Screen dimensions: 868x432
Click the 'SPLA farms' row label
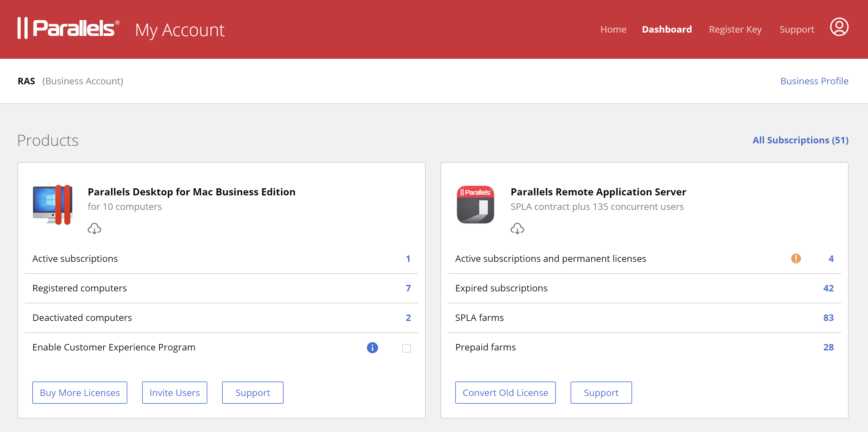(x=479, y=318)
